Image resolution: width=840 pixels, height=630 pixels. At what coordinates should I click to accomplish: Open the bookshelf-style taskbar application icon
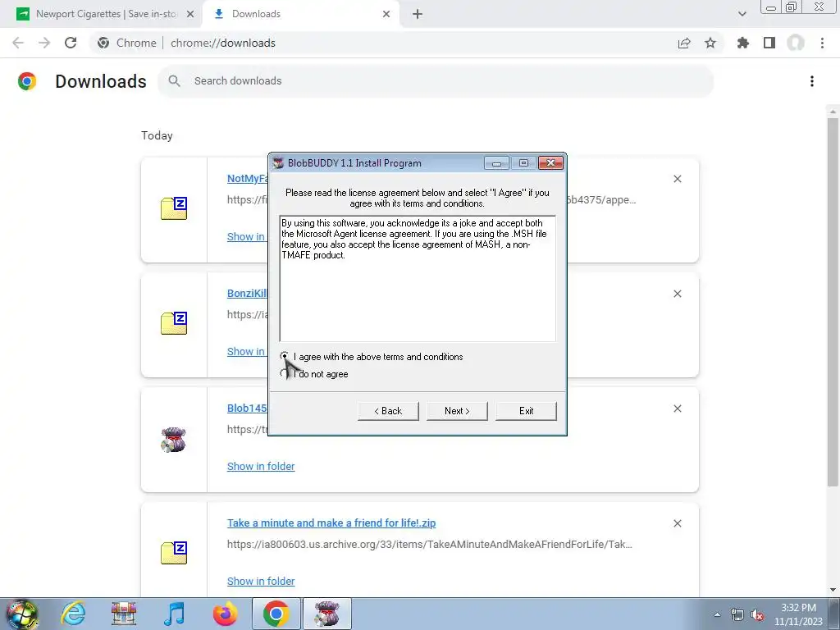click(124, 614)
